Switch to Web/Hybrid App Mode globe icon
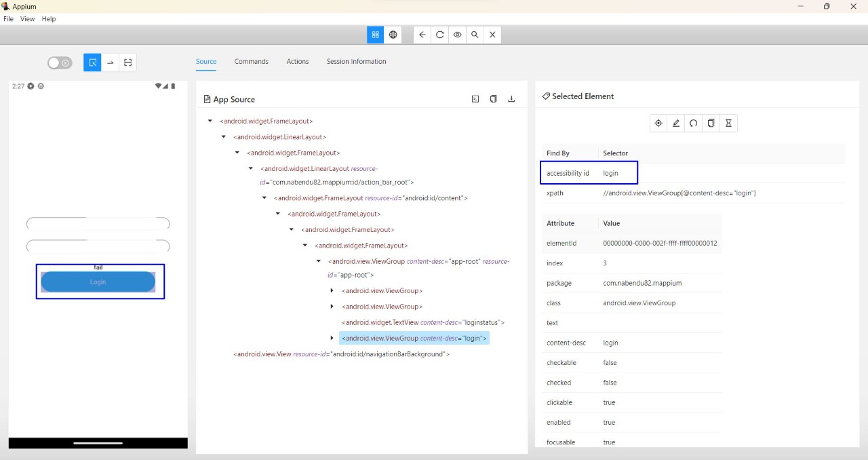Viewport: 868px width, 460px height. [x=393, y=35]
